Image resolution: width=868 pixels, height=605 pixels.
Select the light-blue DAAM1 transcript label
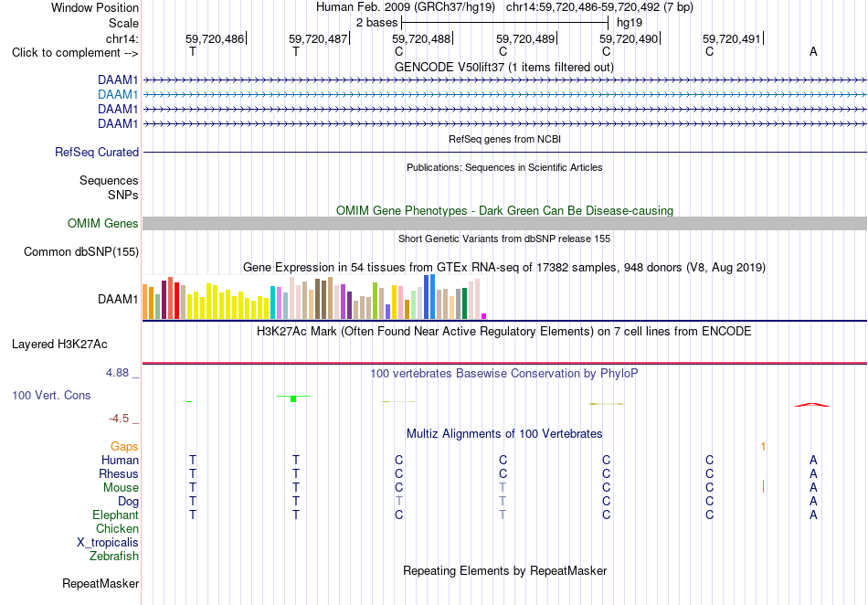pos(118,95)
